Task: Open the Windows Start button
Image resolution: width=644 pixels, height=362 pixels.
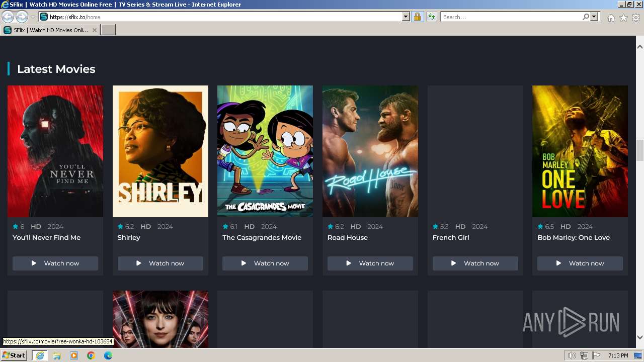Action: 14,355
